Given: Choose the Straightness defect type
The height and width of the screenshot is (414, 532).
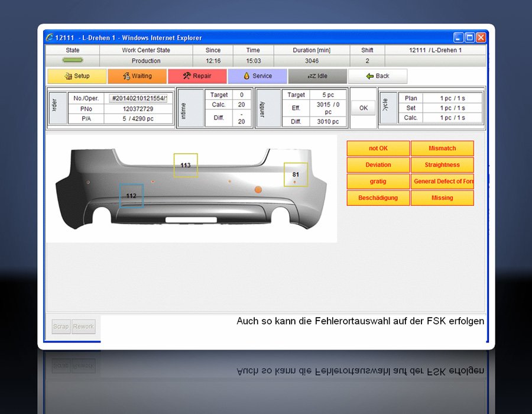Looking at the screenshot, I should pos(442,165).
